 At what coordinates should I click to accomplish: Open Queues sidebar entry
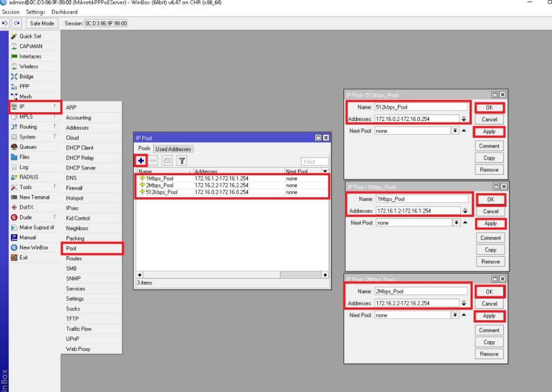click(x=34, y=147)
